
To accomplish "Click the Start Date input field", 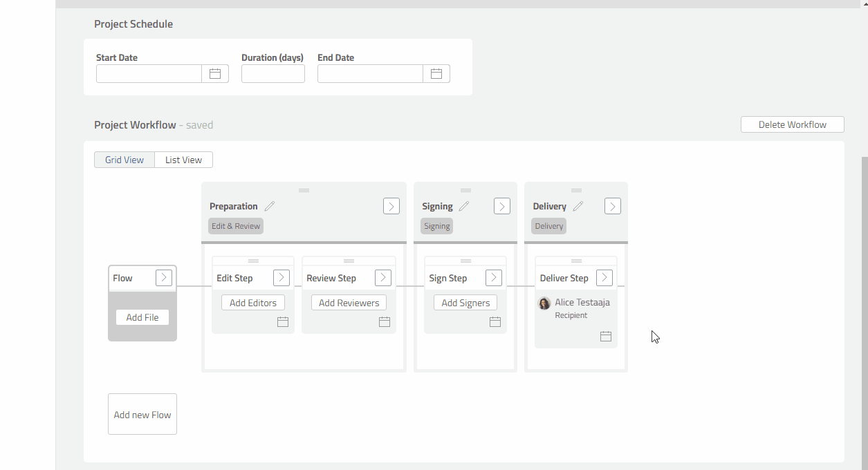I will pyautogui.click(x=149, y=73).
